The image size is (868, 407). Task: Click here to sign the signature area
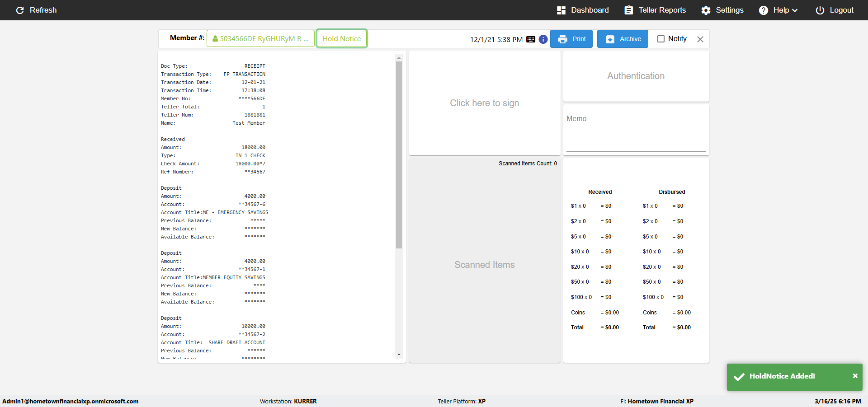click(x=485, y=103)
